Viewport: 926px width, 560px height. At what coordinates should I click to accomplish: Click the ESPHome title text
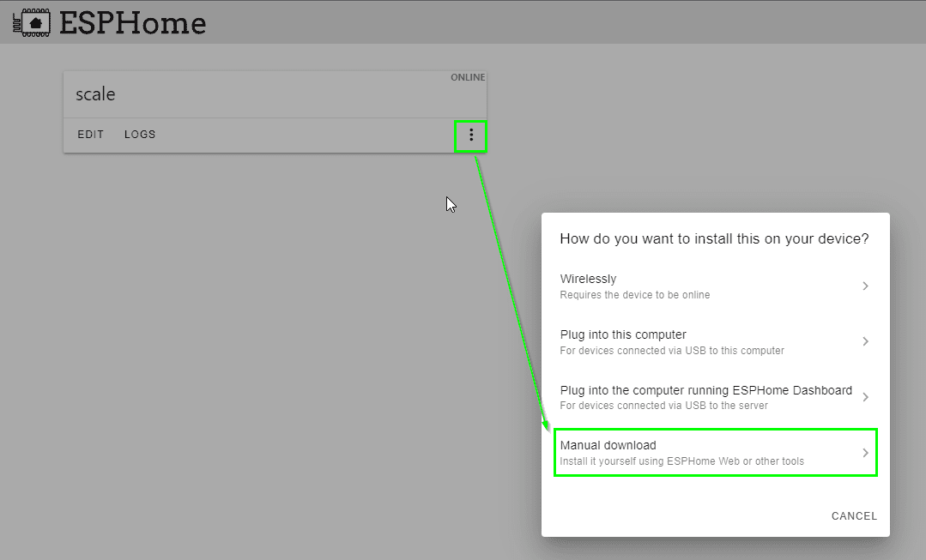click(133, 24)
